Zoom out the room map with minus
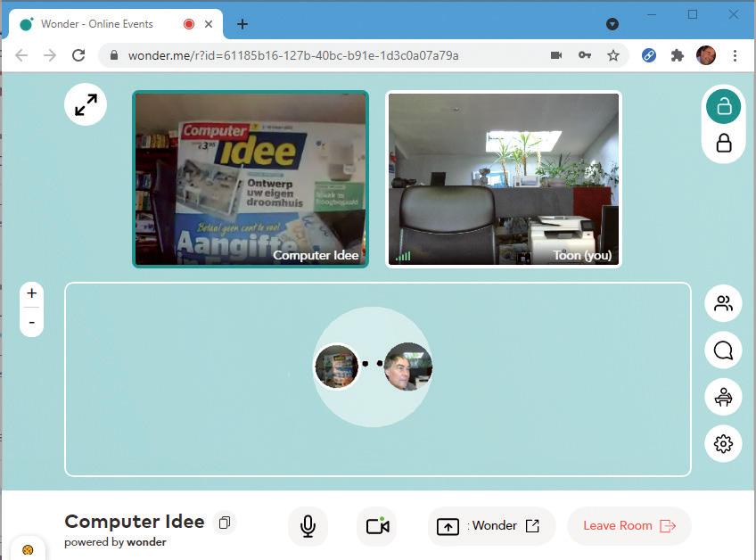The width and height of the screenshot is (756, 560). 32,322
